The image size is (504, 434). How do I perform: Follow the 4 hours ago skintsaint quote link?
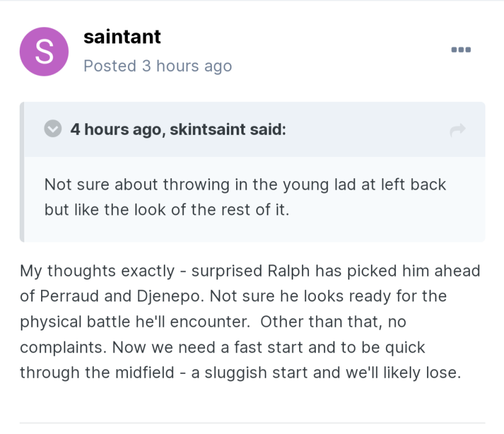point(178,129)
